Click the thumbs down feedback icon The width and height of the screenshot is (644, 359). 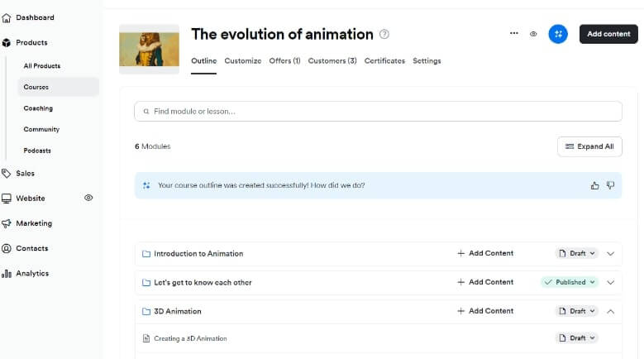click(x=610, y=185)
